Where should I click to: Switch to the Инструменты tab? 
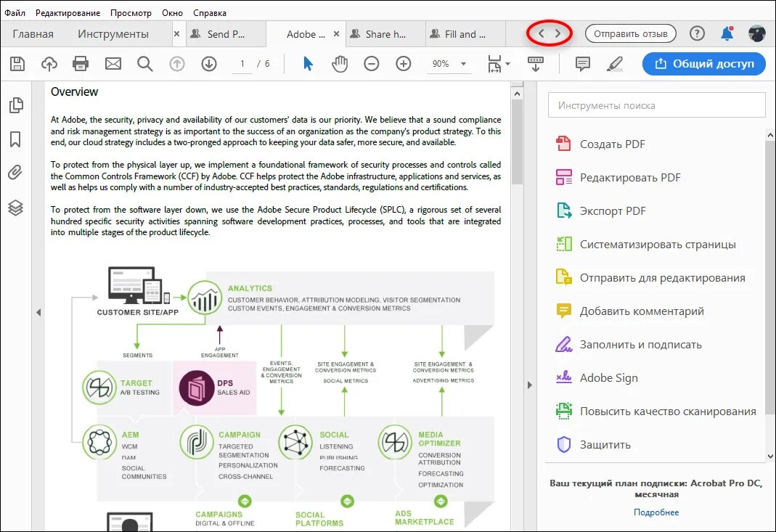pos(113,33)
